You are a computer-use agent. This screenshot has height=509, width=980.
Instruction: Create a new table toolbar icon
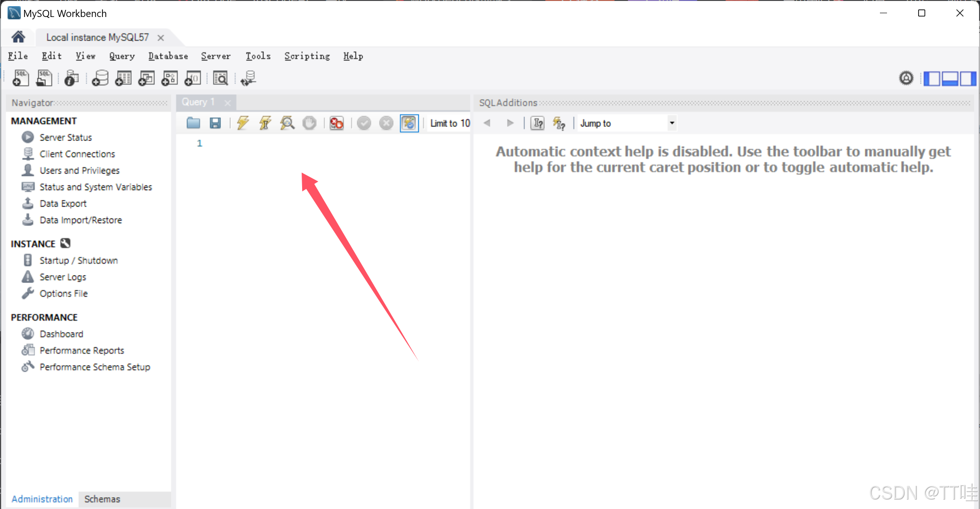pyautogui.click(x=123, y=78)
